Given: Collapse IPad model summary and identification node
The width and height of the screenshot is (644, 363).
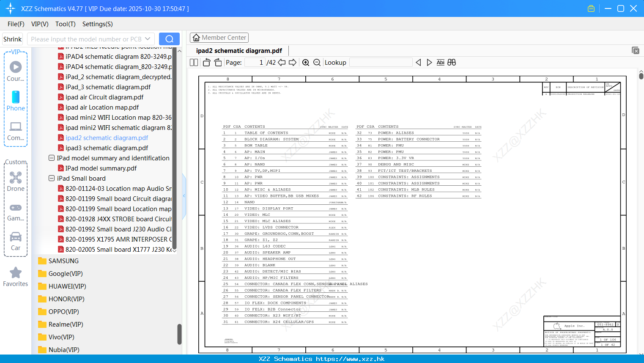Looking at the screenshot, I should click(52, 158).
